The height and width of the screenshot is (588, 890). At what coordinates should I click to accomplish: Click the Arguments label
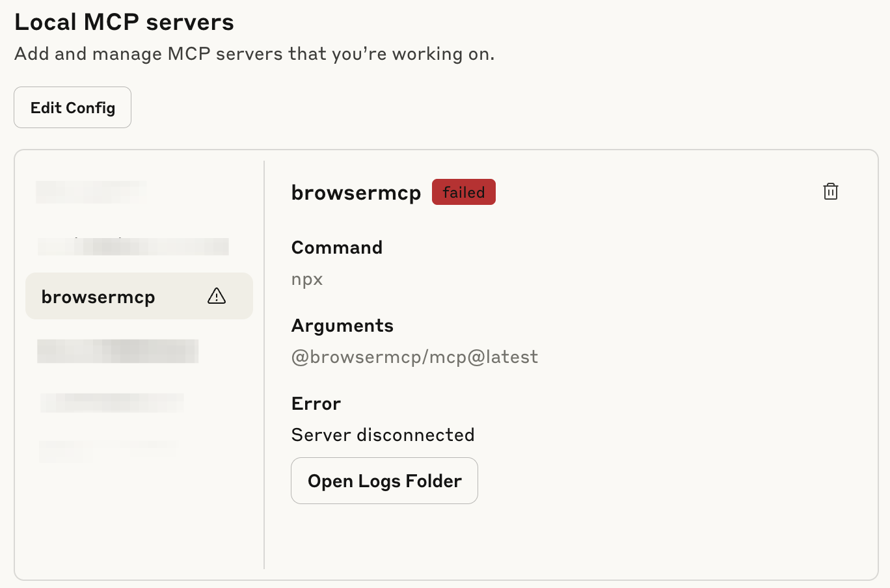[x=343, y=325]
